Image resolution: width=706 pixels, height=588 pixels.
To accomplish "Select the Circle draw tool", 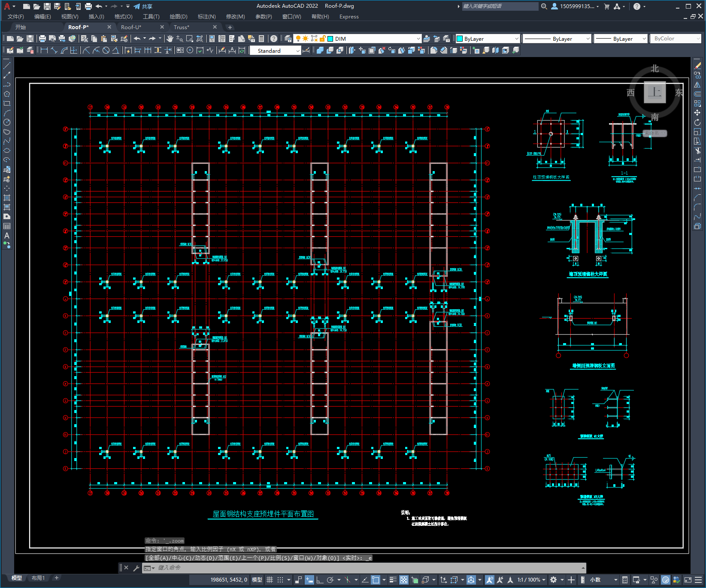I will [x=7, y=122].
